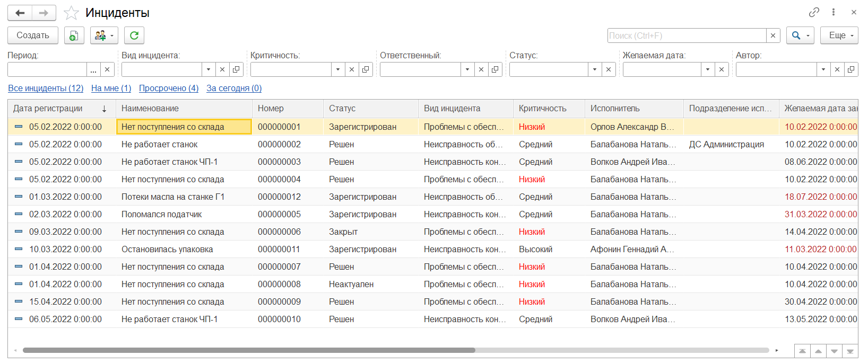Clear the Период filter field
Viewport: 868px width, 364px height.
pyautogui.click(x=107, y=69)
